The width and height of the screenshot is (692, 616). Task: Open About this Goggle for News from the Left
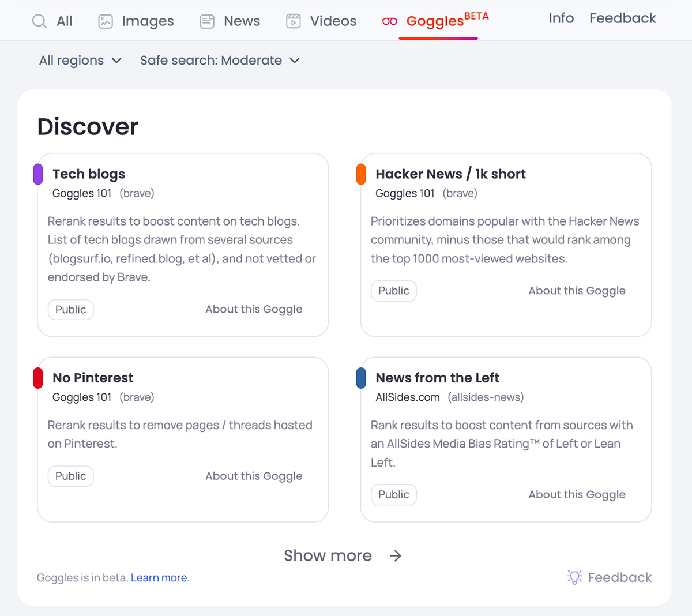tap(577, 494)
